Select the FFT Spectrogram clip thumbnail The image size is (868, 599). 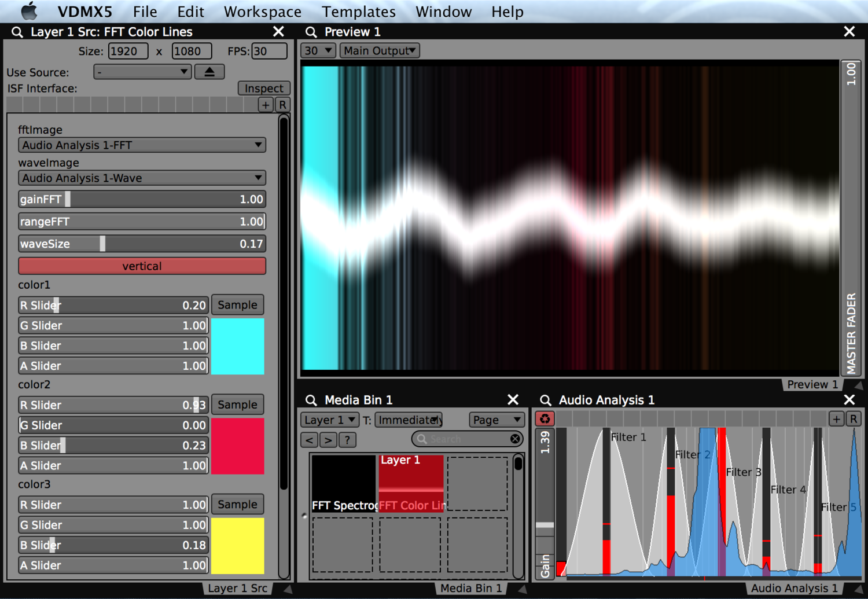[344, 483]
